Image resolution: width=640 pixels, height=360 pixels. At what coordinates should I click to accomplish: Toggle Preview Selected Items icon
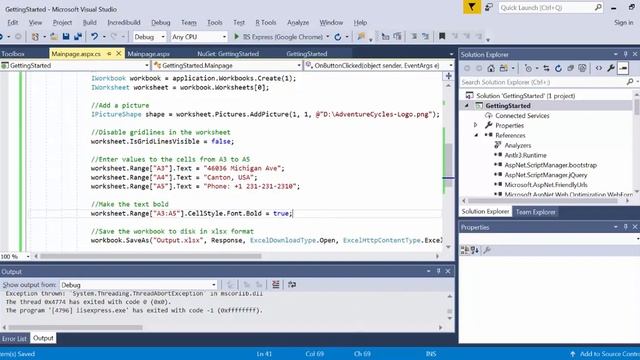[x=623, y=68]
